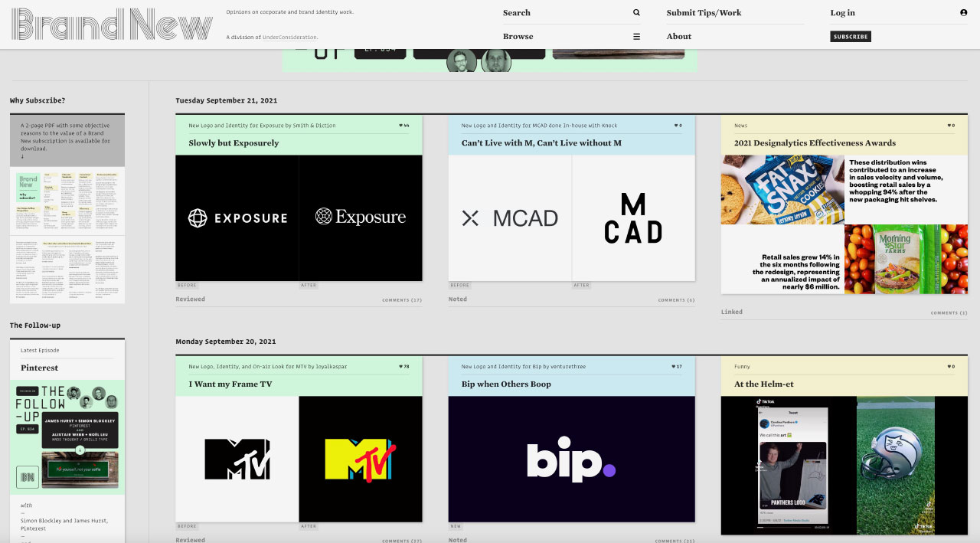Click the stacked MCAD after logo image
The width and height of the screenshot is (980, 543).
point(634,218)
